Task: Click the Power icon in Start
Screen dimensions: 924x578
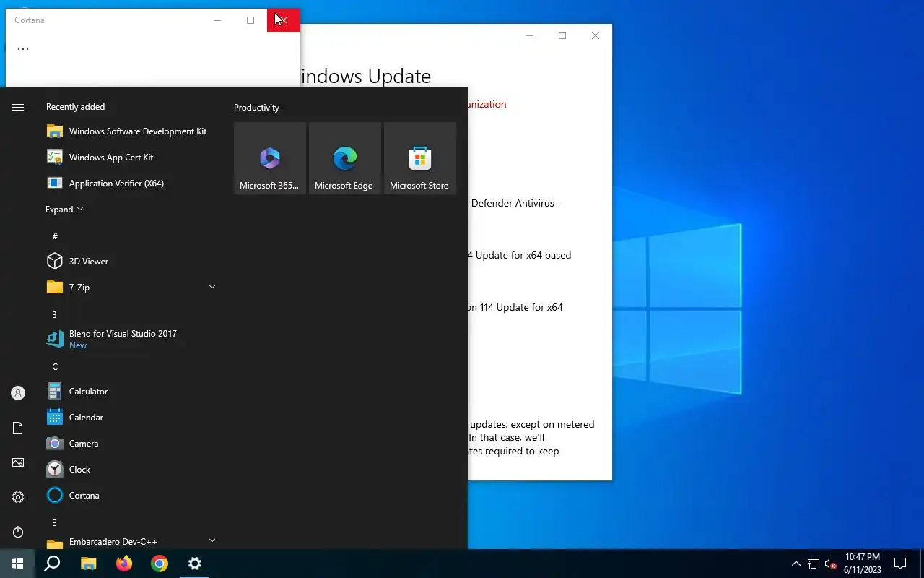Action: (x=18, y=532)
